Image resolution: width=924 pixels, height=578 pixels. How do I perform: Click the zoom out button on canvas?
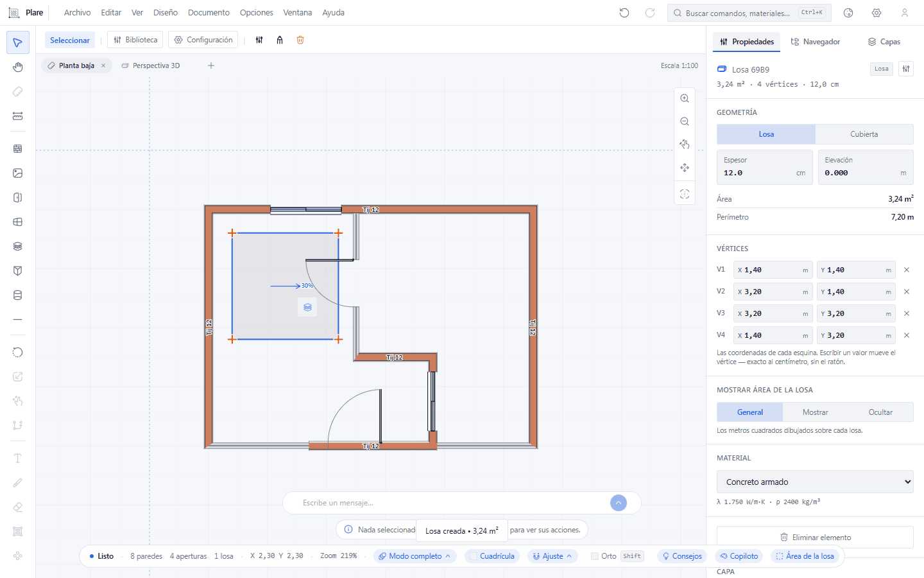pyautogui.click(x=685, y=121)
